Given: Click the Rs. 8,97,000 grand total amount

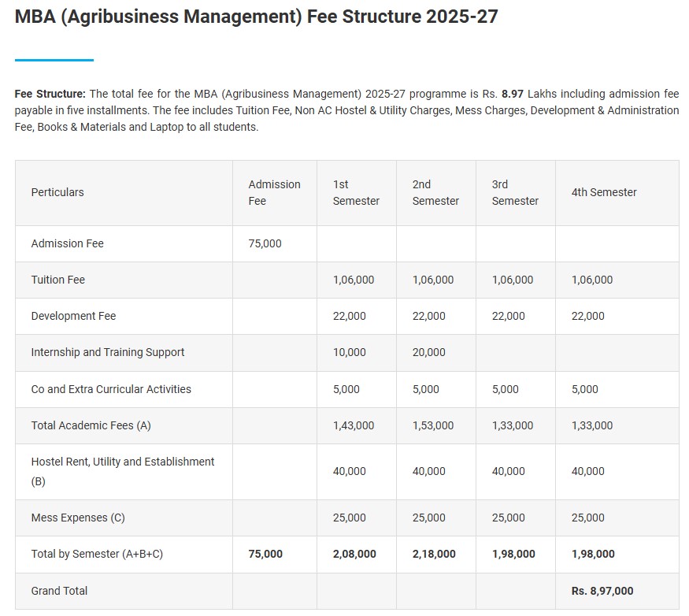Looking at the screenshot, I should coord(602,591).
